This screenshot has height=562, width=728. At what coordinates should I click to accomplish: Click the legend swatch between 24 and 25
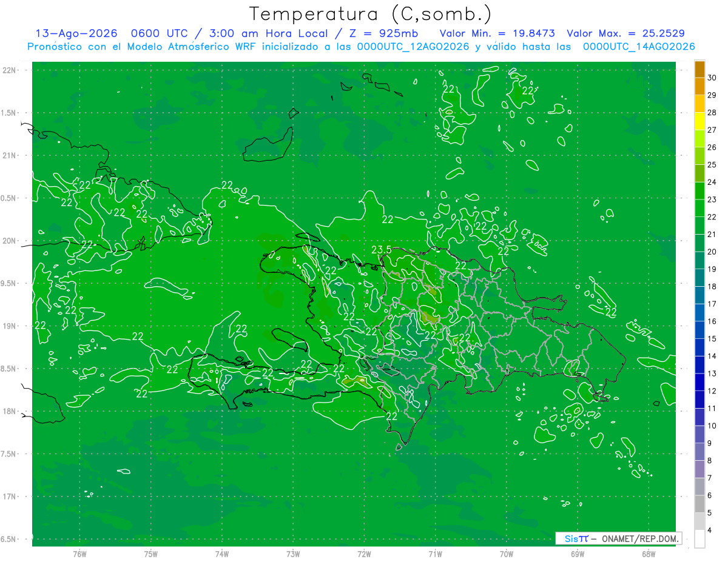click(x=699, y=173)
